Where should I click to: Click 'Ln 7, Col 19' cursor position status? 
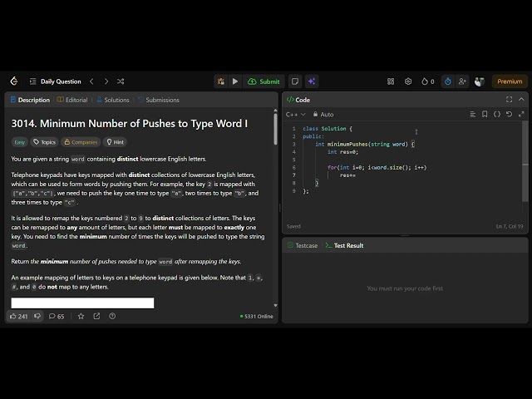coord(510,226)
